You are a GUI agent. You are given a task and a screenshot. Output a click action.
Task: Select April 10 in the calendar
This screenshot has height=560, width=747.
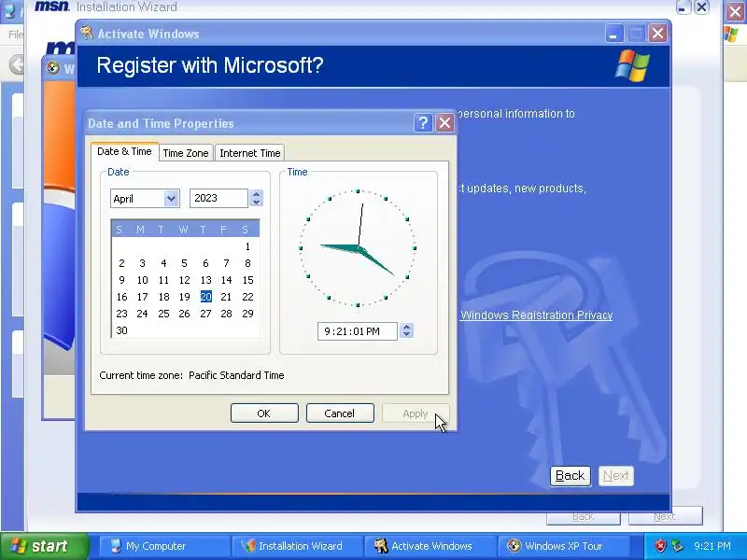coord(143,280)
